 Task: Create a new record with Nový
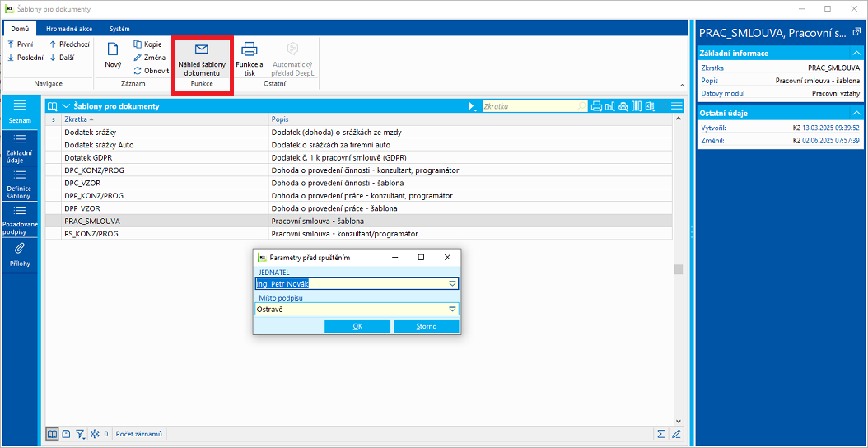(113, 55)
